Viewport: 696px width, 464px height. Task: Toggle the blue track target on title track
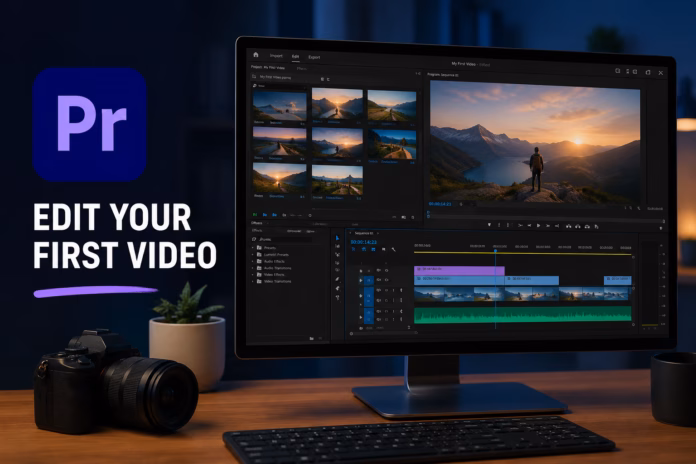pos(369,280)
